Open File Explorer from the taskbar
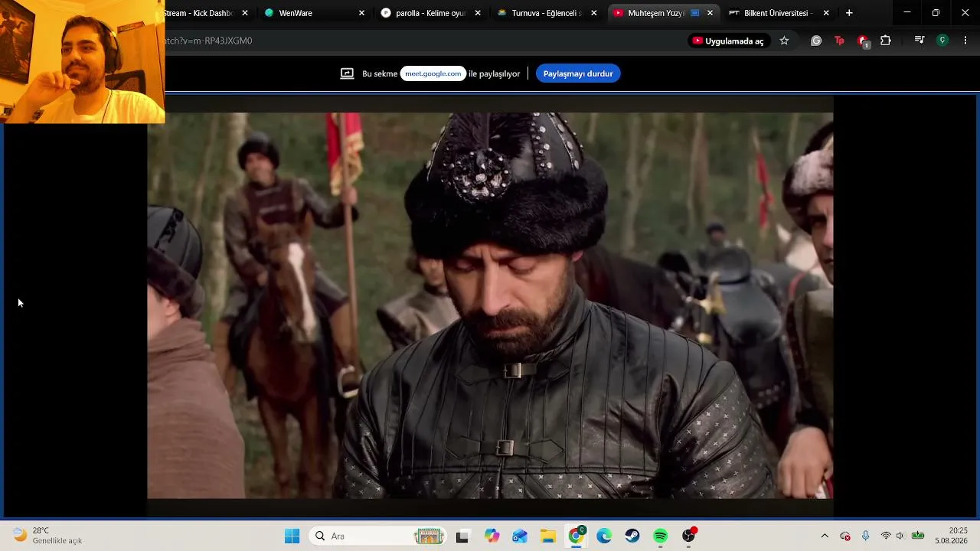Viewport: 980px width, 551px height. click(548, 536)
